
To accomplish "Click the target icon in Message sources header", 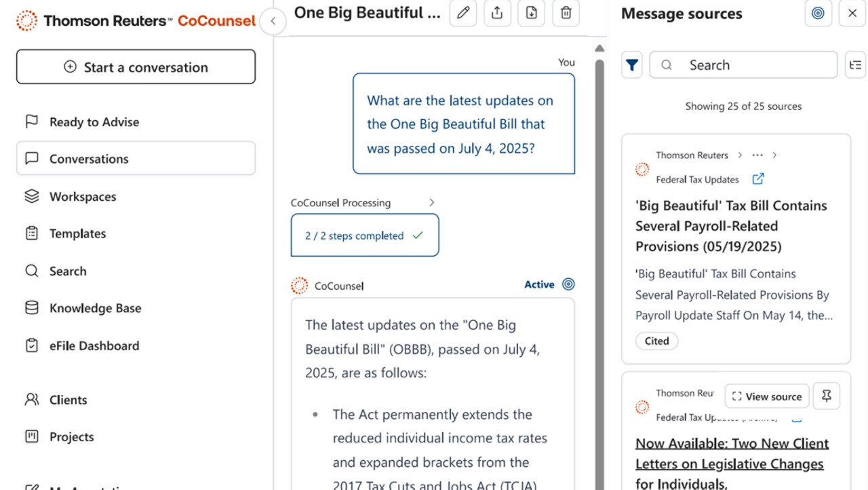I will [818, 14].
